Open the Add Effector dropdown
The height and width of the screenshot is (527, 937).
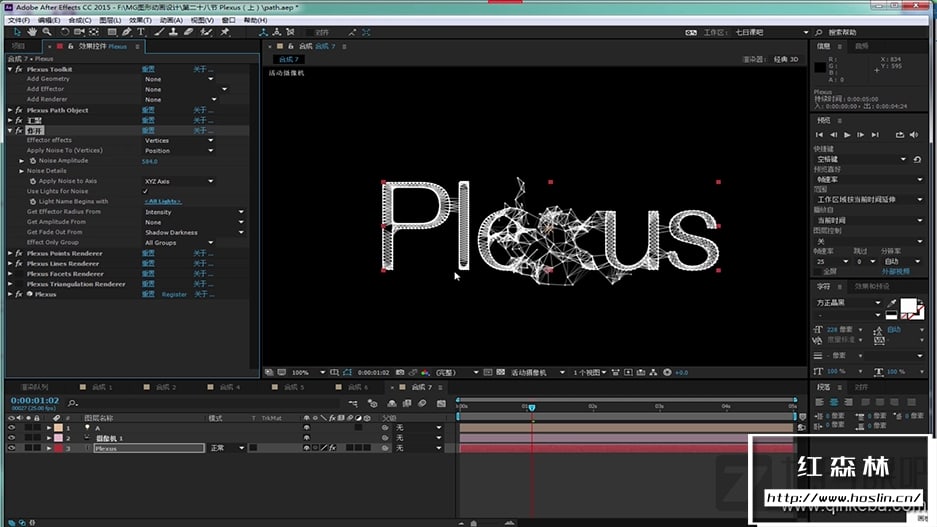(x=185, y=89)
